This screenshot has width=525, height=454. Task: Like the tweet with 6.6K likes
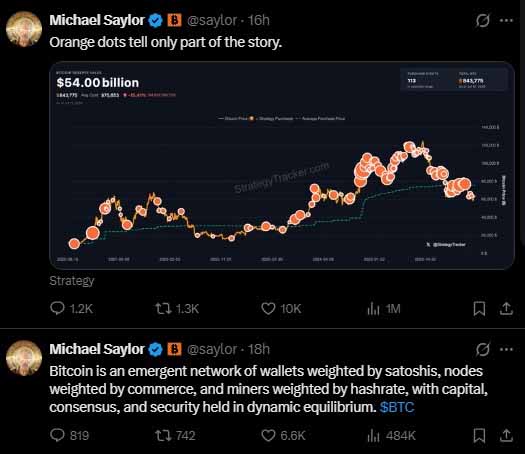[x=283, y=435]
